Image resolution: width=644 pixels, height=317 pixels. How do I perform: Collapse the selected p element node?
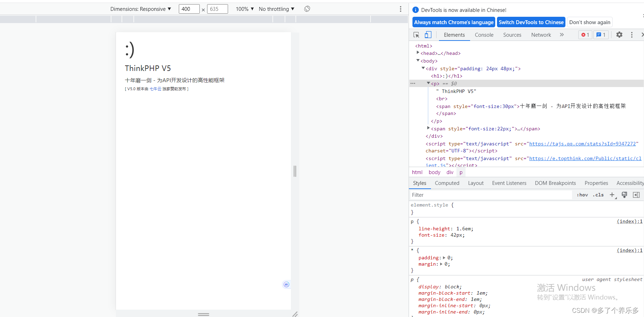[x=428, y=83]
